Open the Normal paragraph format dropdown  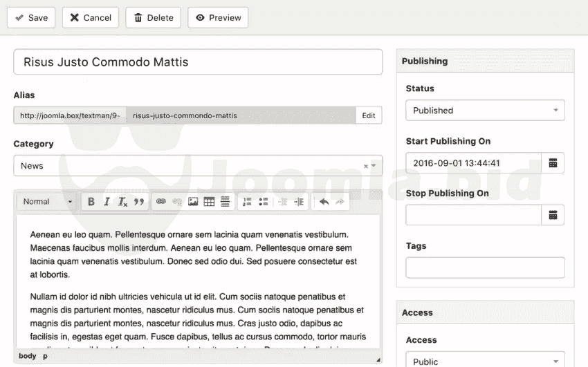(48, 202)
